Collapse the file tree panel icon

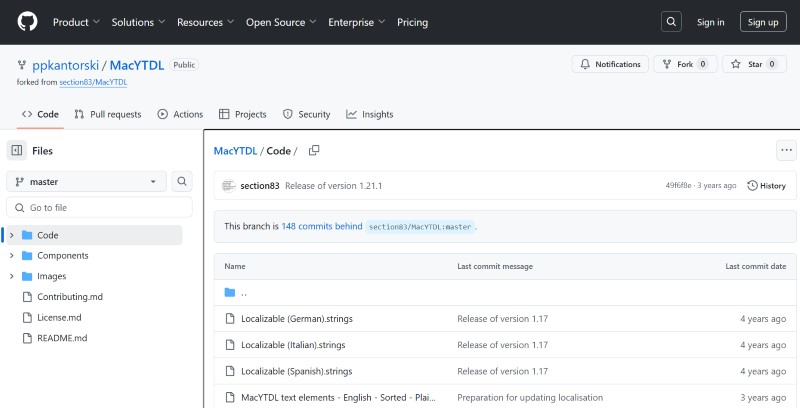[17, 150]
